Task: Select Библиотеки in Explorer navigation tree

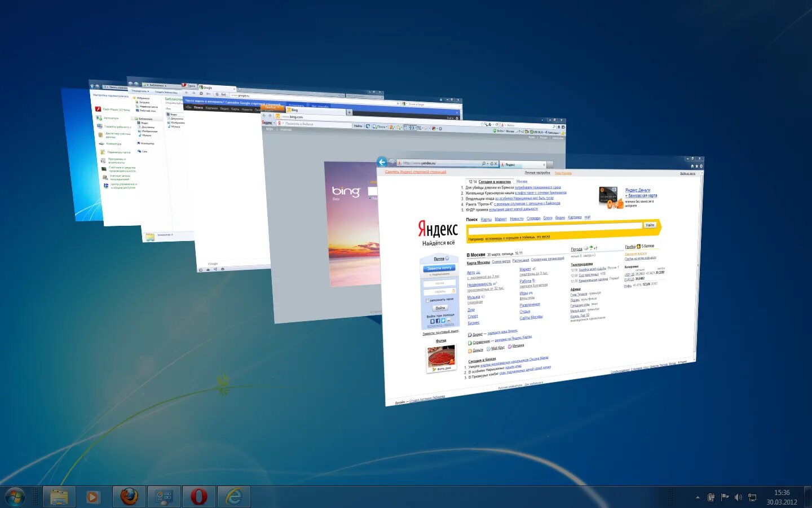Action: (x=143, y=119)
